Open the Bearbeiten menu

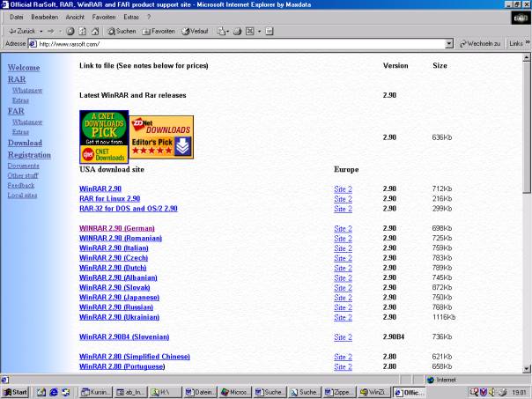tap(44, 17)
